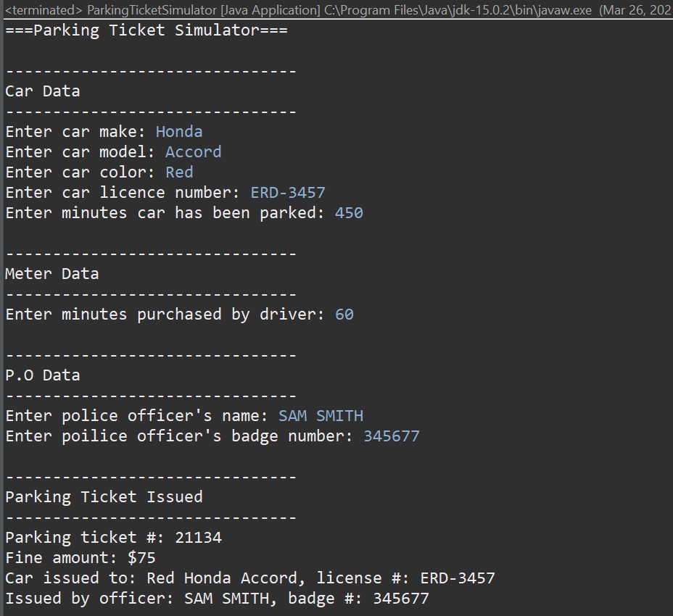The height and width of the screenshot is (616, 673).
Task: Click the Fine amount $75 line
Action: pyautogui.click(x=78, y=557)
